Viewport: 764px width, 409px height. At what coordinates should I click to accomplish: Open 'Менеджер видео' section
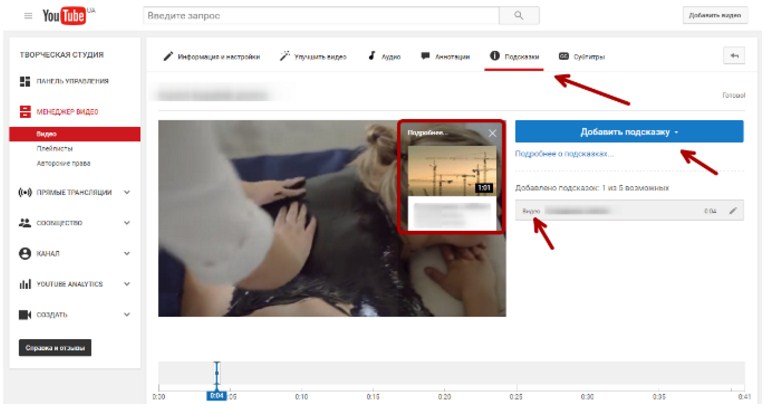[67, 112]
